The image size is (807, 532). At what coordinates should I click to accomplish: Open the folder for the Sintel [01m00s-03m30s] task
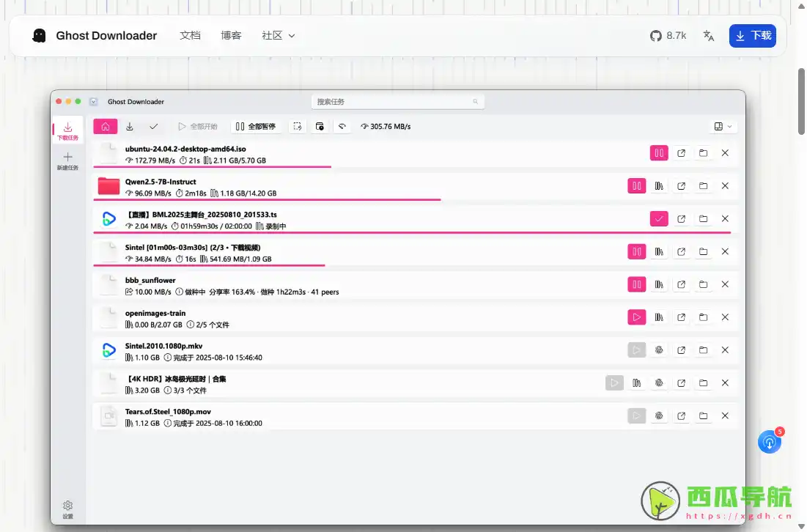tap(703, 251)
